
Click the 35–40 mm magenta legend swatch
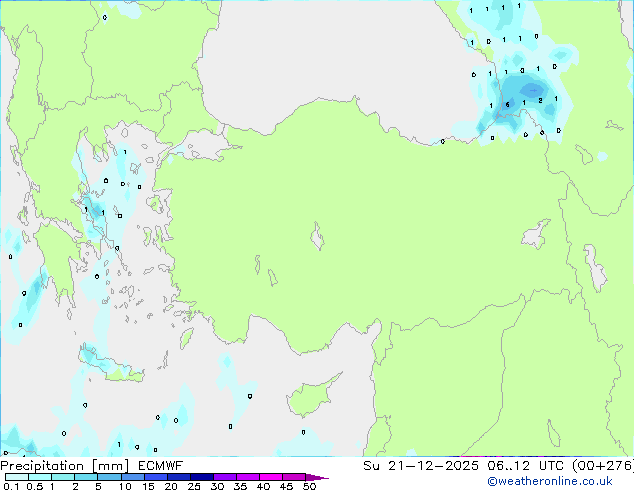tap(247, 477)
